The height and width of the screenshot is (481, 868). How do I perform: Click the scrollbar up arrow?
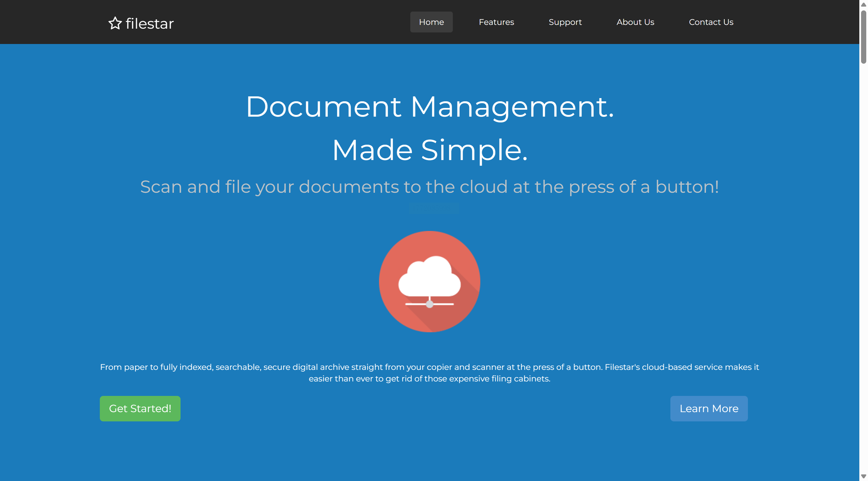863,4
